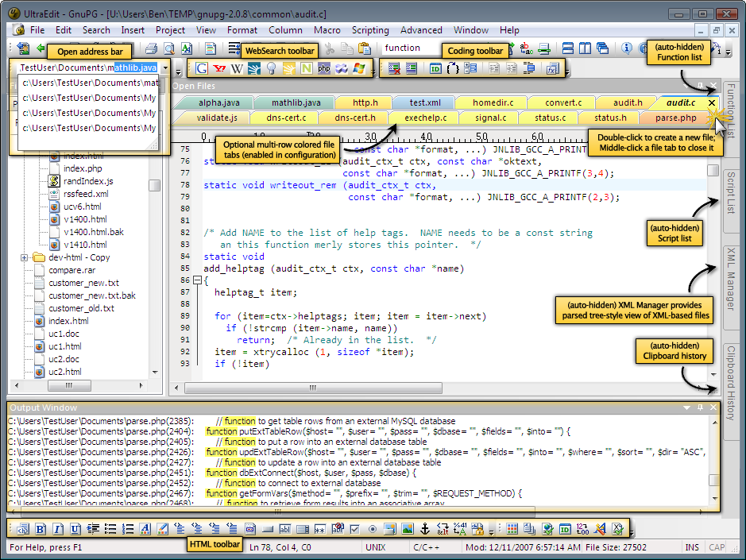Close the audit.c file tab
The width and height of the screenshot is (746, 560).
coord(712,102)
